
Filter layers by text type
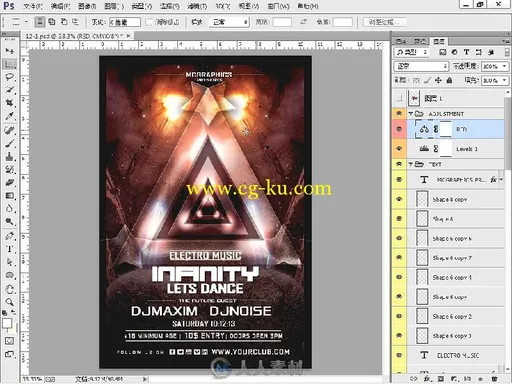466,52
